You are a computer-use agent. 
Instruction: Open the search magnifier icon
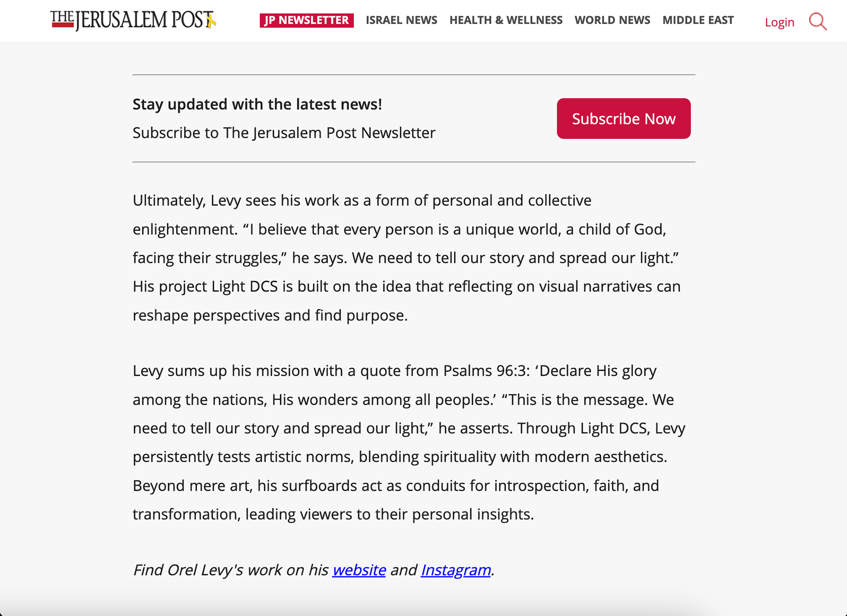(x=818, y=21)
